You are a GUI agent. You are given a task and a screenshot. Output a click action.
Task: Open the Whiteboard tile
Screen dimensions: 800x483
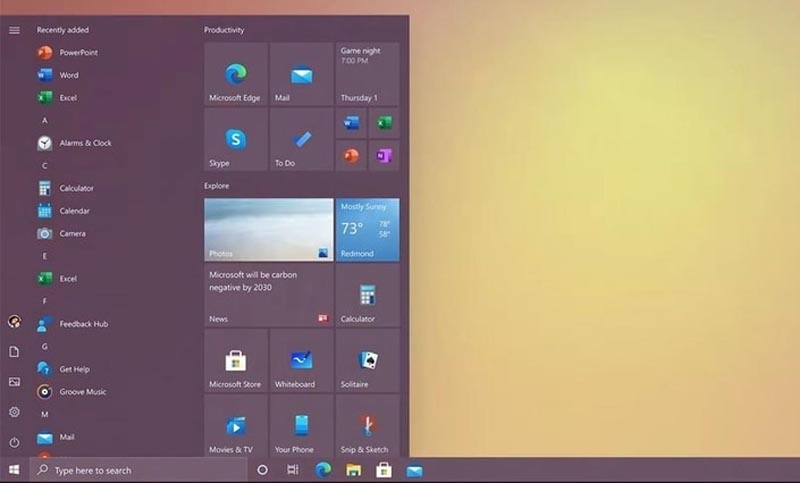point(302,361)
